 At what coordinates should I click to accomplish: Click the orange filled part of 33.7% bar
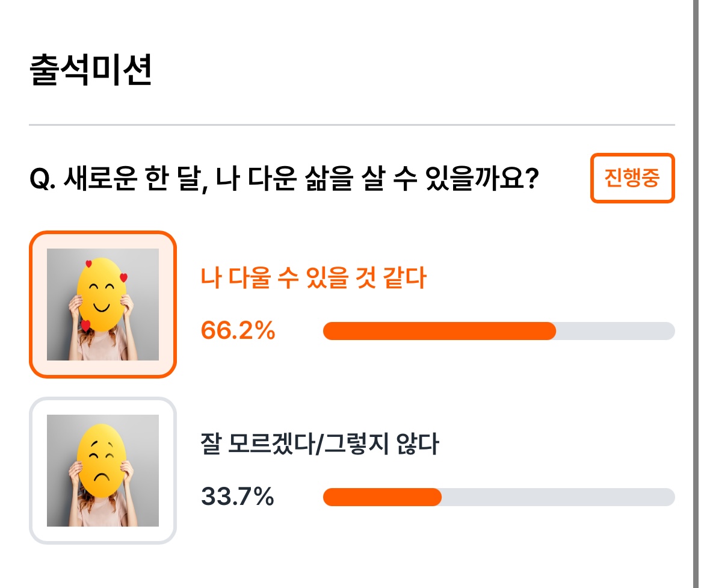(383, 497)
